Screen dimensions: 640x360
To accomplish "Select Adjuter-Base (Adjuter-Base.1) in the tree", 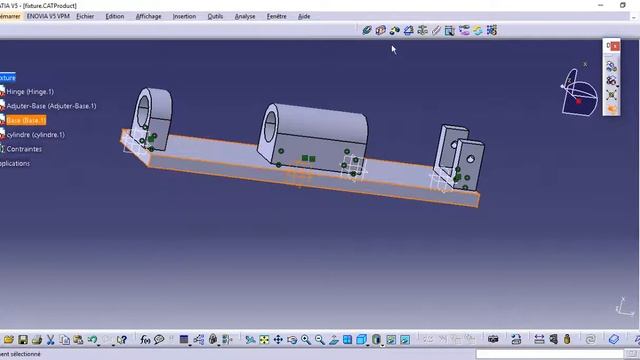I will tap(51, 106).
